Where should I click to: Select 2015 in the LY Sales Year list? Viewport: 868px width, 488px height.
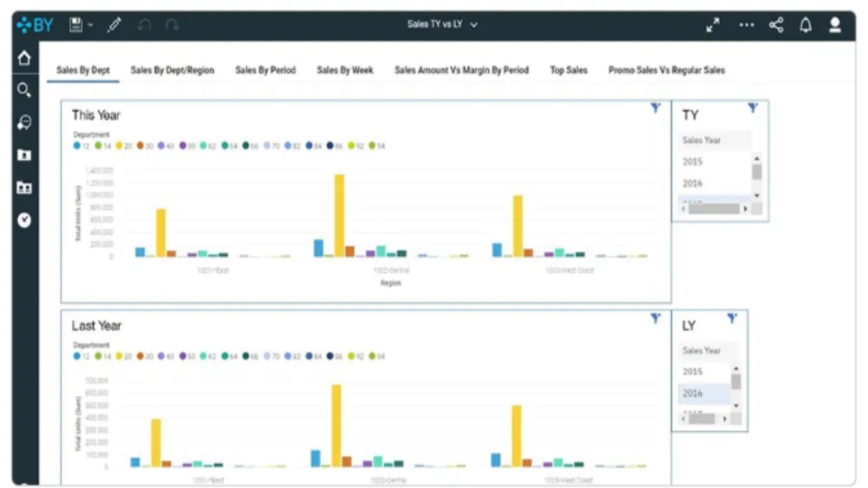(x=704, y=371)
